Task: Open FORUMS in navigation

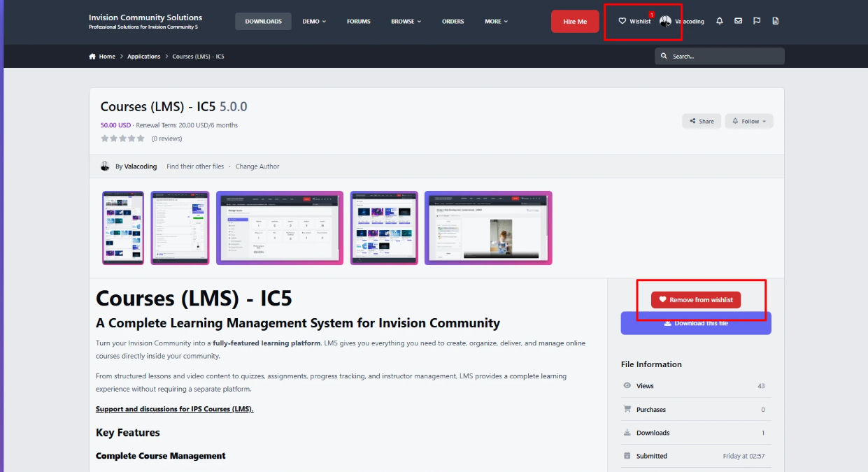Action: click(359, 21)
